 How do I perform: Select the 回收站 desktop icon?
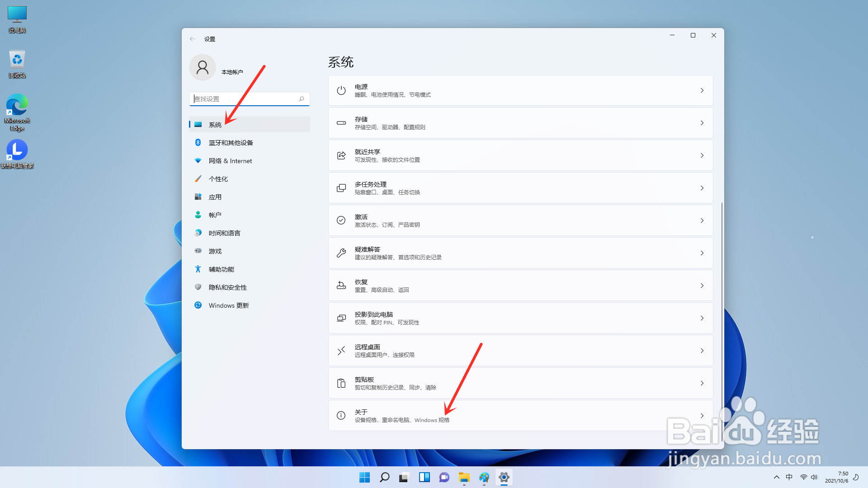tap(17, 64)
